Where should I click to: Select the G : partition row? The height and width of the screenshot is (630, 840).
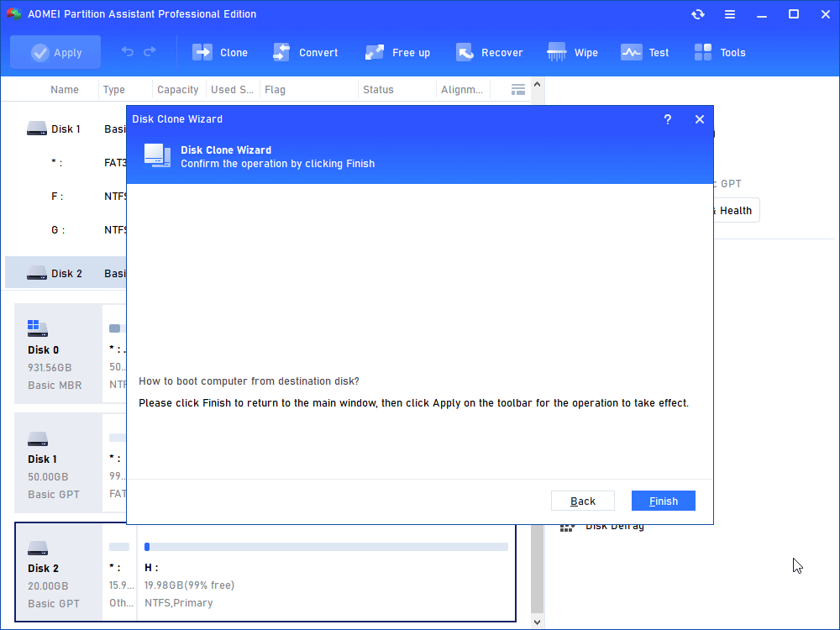pos(66,230)
